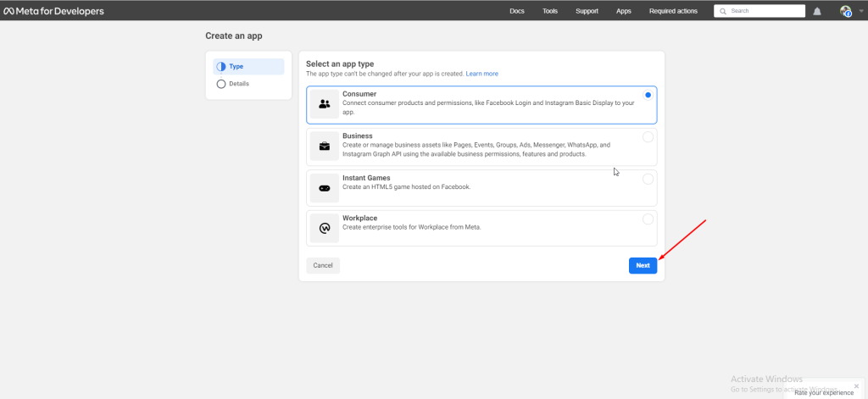Click the Meta for Developers logo
The image size is (868, 399).
click(53, 11)
